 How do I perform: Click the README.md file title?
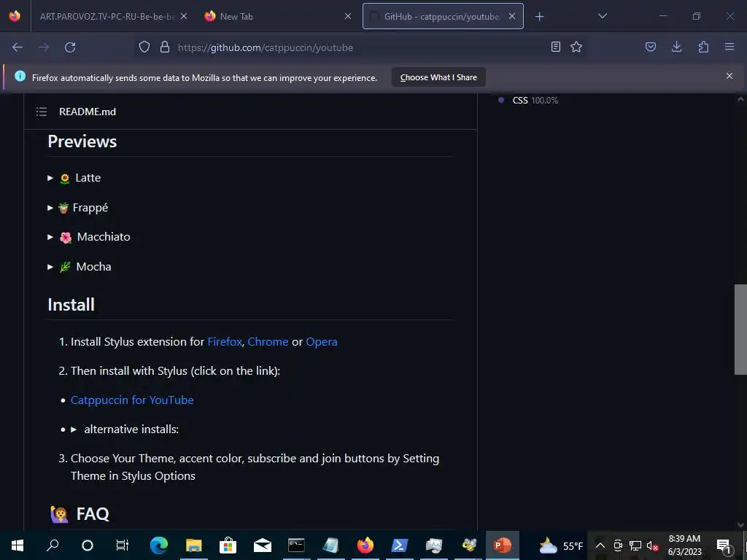point(88,112)
